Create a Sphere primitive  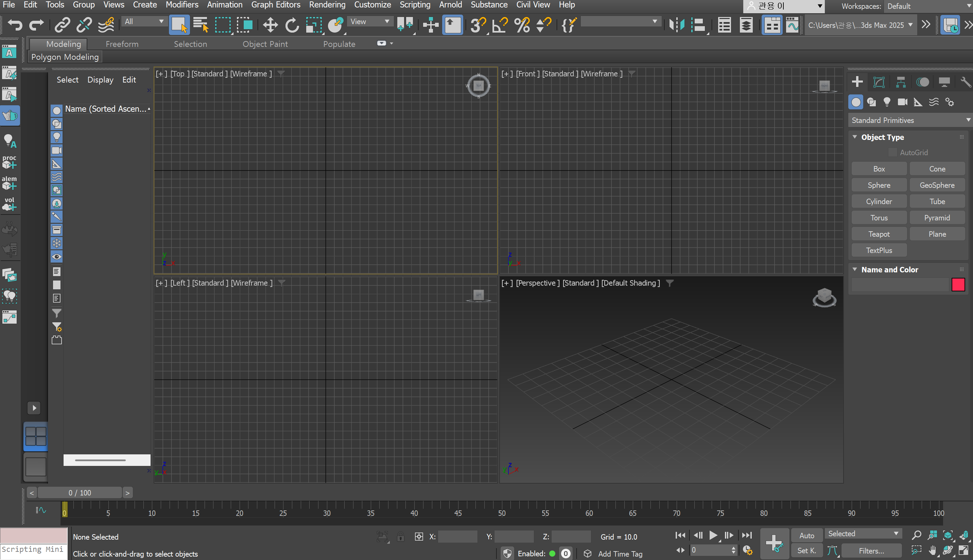879,185
